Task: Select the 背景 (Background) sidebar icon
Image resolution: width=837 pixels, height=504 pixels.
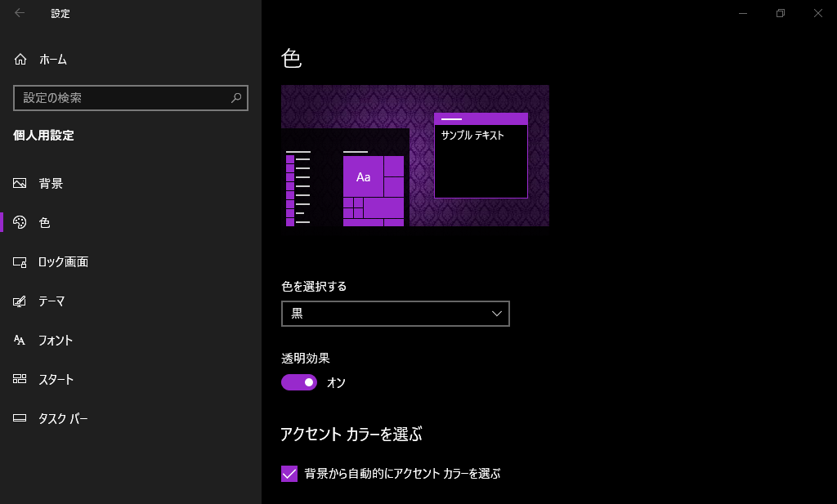Action: [19, 183]
